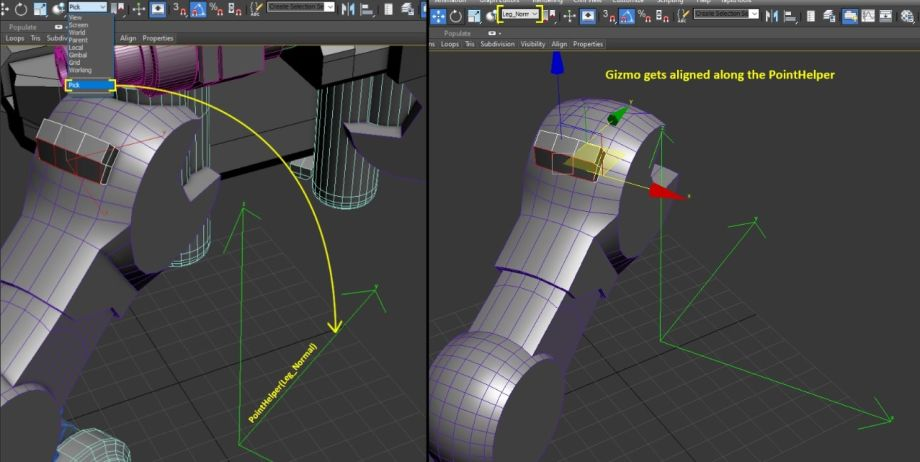Image resolution: width=920 pixels, height=462 pixels.
Task: Select Rotate tool in right panel toolbar
Action: tap(456, 16)
